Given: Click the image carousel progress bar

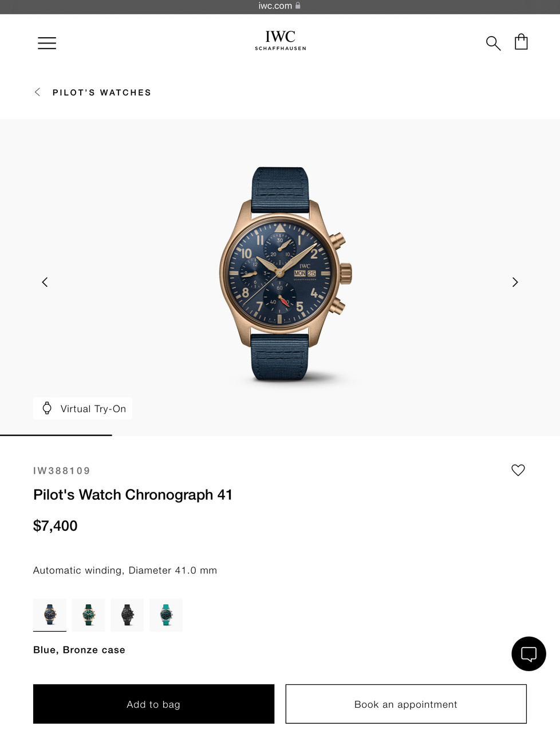Looking at the screenshot, I should [280, 435].
